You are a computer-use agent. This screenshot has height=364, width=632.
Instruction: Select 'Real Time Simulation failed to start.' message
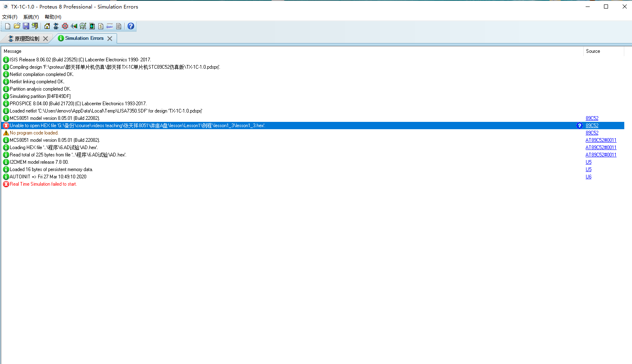(x=43, y=184)
